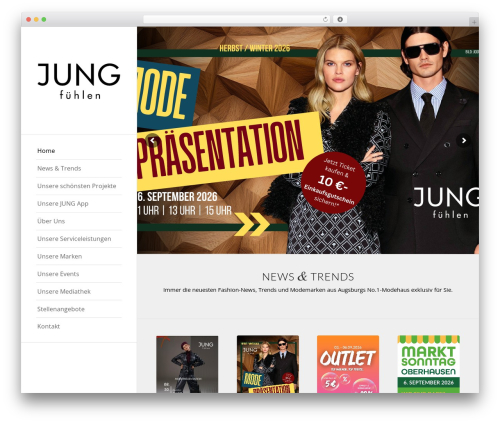The width and height of the screenshot is (500, 423).
Task: Click the browser address bar
Action: [x=237, y=20]
